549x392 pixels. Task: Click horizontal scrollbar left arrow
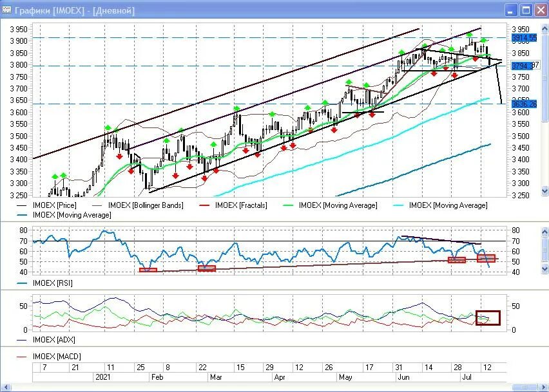coord(6,387)
